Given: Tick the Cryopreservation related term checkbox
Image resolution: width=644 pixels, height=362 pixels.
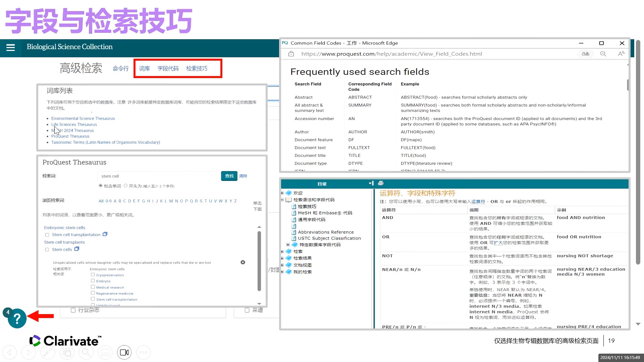Looking at the screenshot, I should 93,275.
